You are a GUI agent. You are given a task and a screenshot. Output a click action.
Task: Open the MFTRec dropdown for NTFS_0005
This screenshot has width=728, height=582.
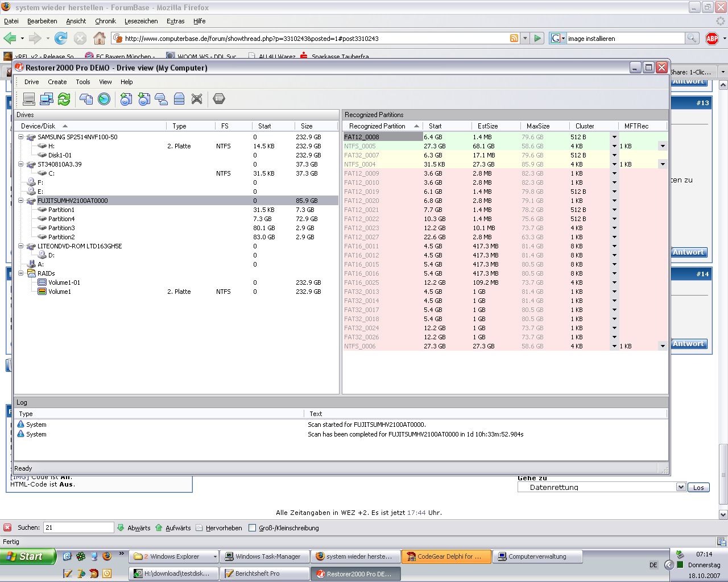point(663,146)
